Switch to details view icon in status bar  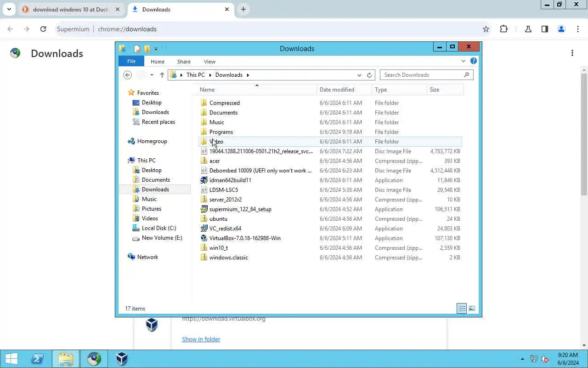click(462, 309)
